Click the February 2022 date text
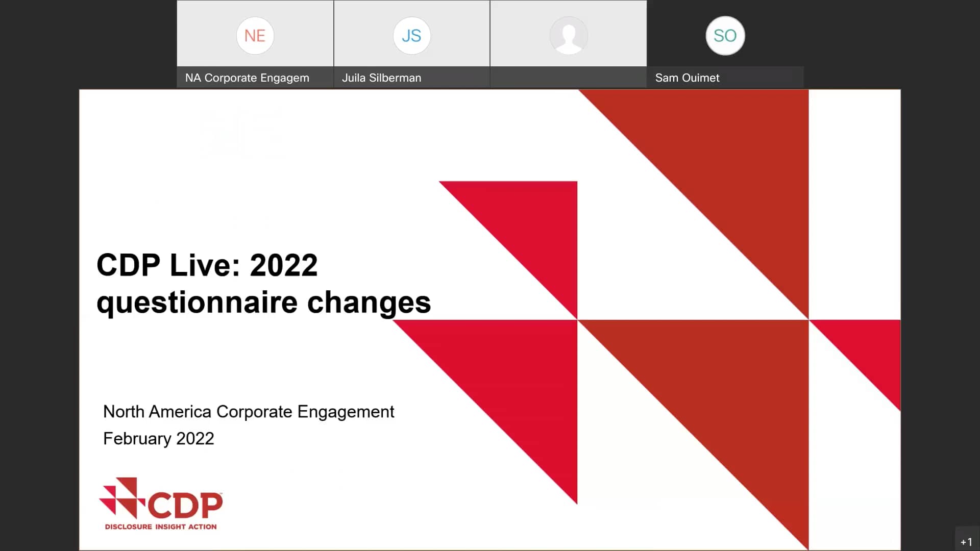The height and width of the screenshot is (551, 980). pos(159,439)
